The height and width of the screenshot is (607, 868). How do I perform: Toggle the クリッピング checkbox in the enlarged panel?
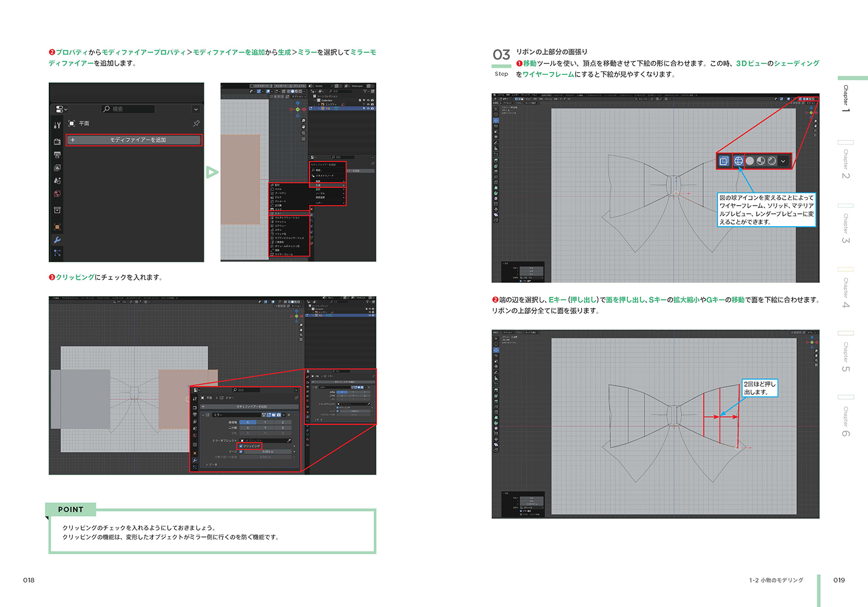click(241, 446)
